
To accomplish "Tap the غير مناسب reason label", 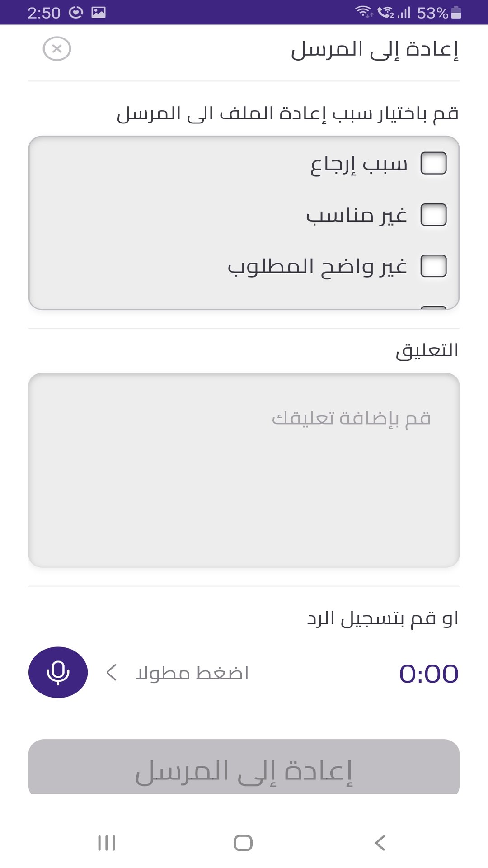I will coord(357,215).
